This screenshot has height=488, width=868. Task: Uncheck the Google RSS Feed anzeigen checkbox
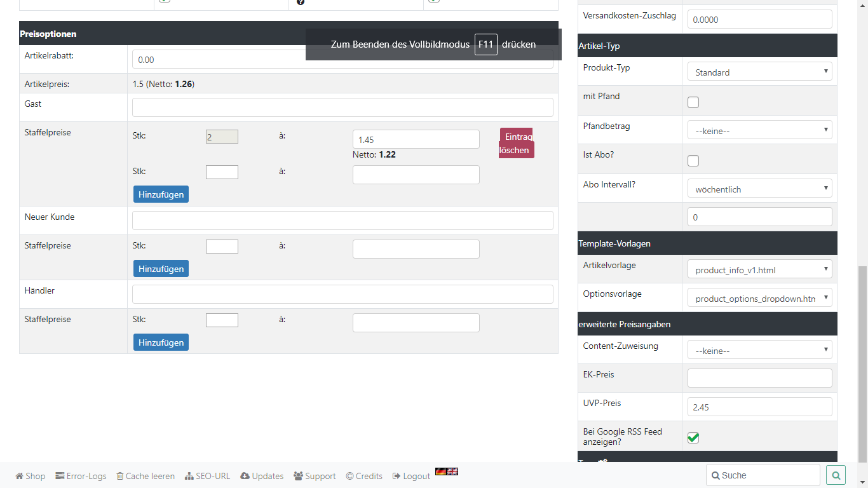coord(693,438)
